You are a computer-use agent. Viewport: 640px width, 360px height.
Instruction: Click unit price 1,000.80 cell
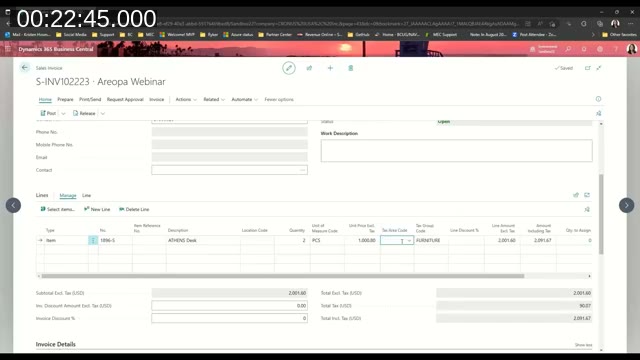click(362, 240)
